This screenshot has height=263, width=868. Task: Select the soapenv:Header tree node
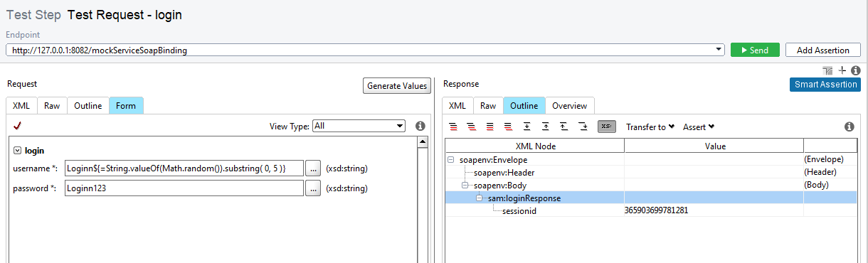click(x=504, y=172)
